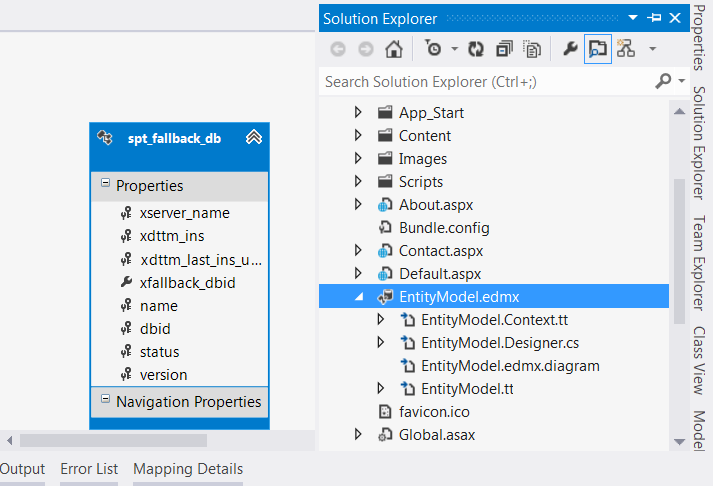
Task: Click the Show All Files icon
Action: pyautogui.click(x=533, y=48)
